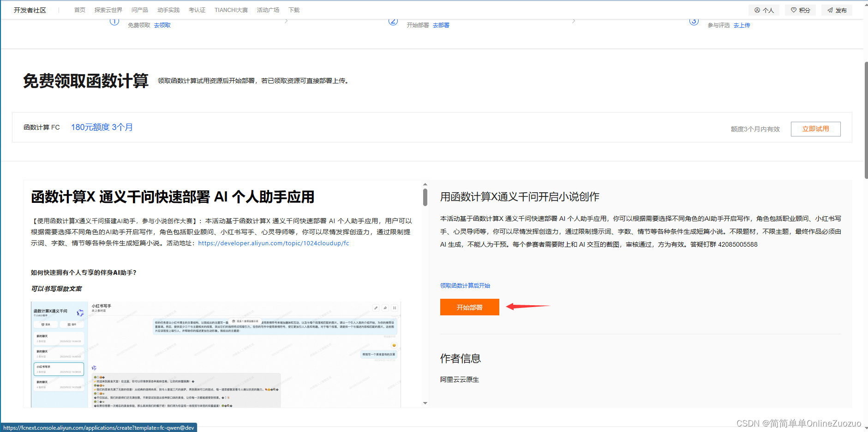Viewport: 868px width, 432px height.
Task: Open the developer.aliyun.com/topic/1024cloudup/fc link
Action: point(274,243)
